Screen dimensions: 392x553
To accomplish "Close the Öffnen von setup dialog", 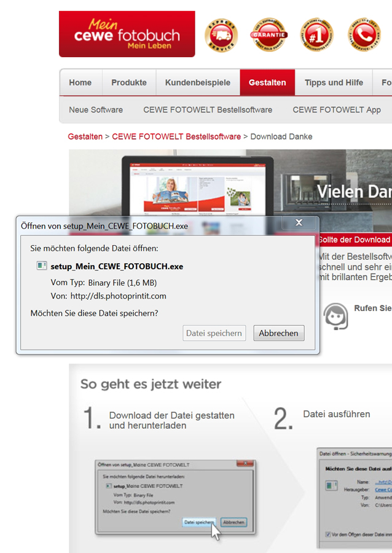I will 299,222.
